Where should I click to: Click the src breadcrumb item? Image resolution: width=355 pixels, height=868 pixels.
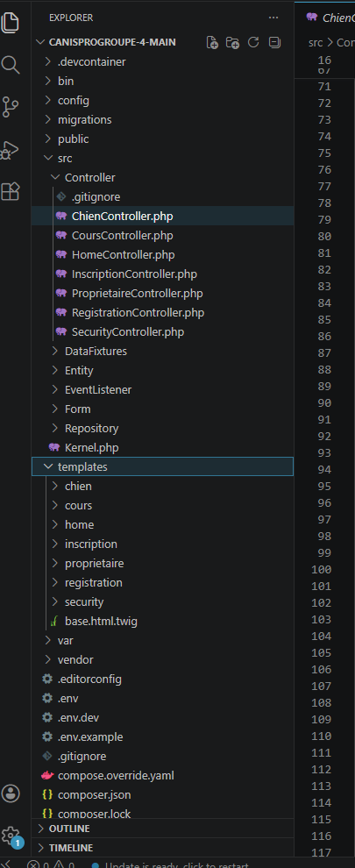coord(316,43)
